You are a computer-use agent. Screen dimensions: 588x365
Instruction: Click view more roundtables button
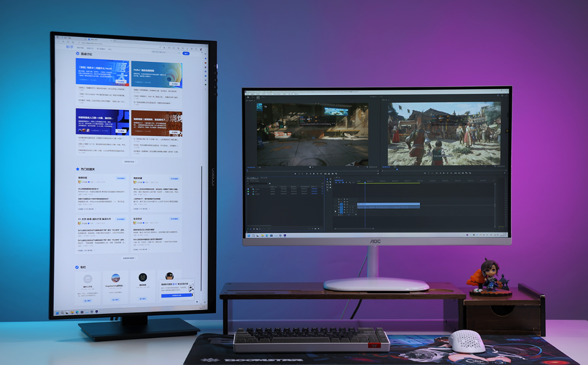(130, 162)
